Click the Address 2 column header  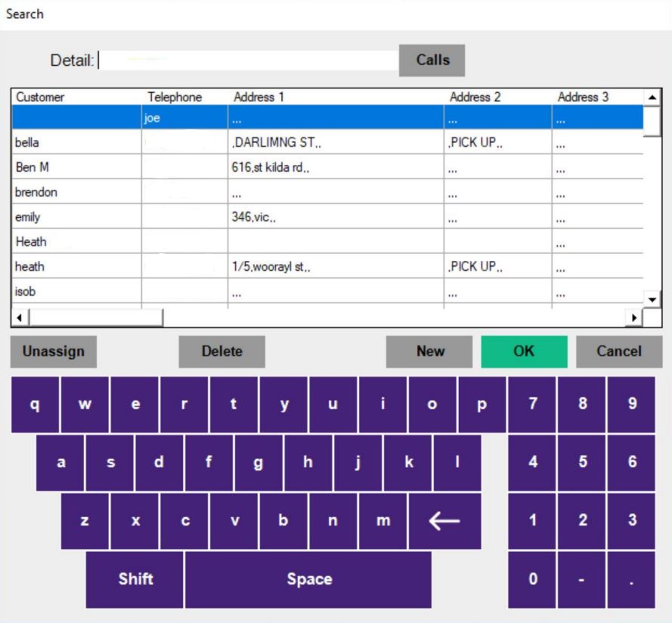[475, 97]
